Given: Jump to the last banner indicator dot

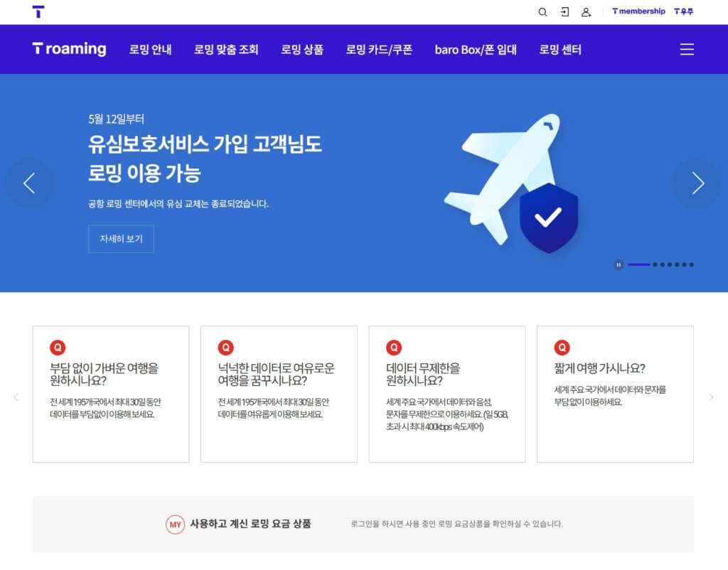Looking at the screenshot, I should tap(691, 264).
